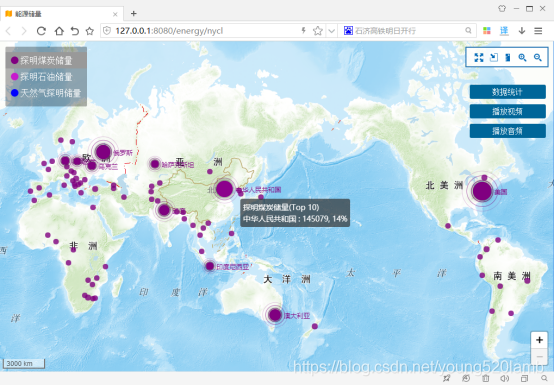The width and height of the screenshot is (554, 386).
Task: Click the Baidu paw search engine icon
Action: click(x=348, y=31)
